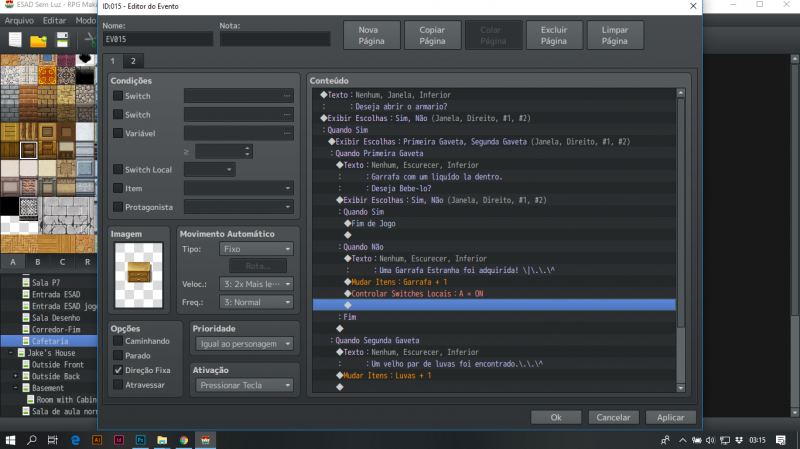Viewport: 800px width, 449px height.
Task: Switch to event page tab 2
Action: tap(133, 61)
